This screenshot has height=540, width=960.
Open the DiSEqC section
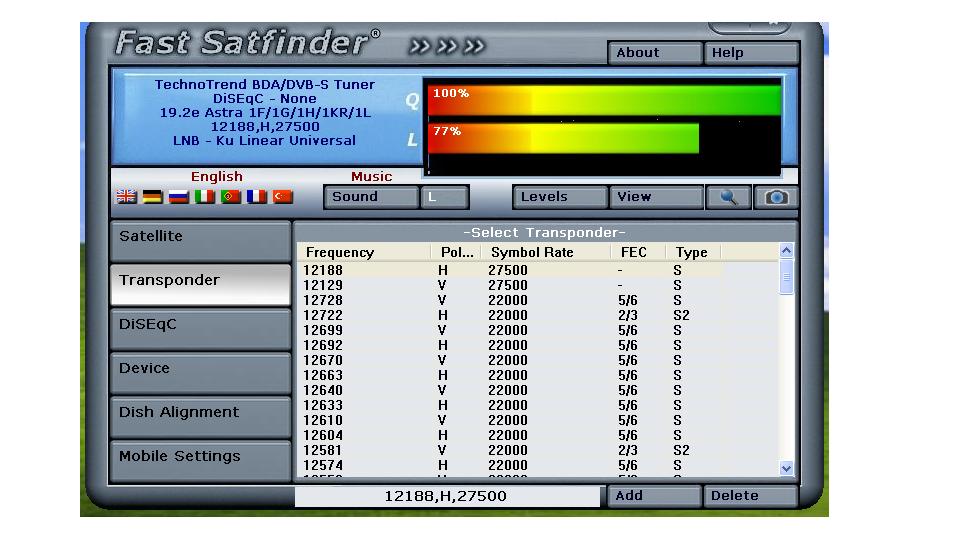[x=200, y=329]
